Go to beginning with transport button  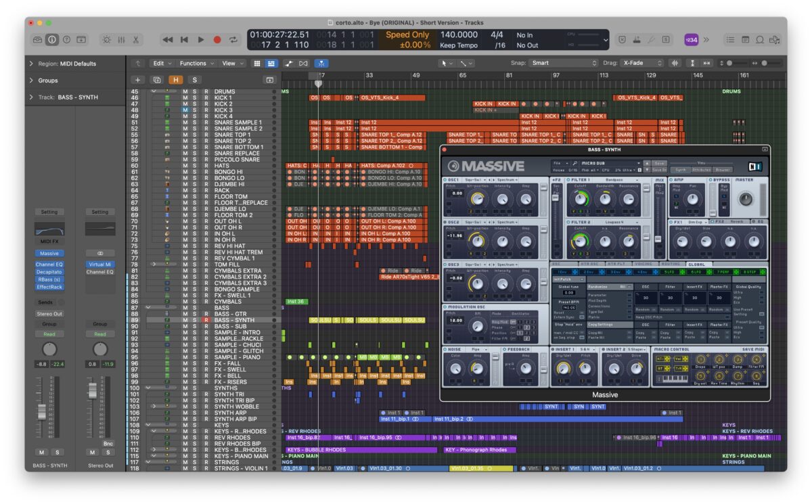coord(184,40)
